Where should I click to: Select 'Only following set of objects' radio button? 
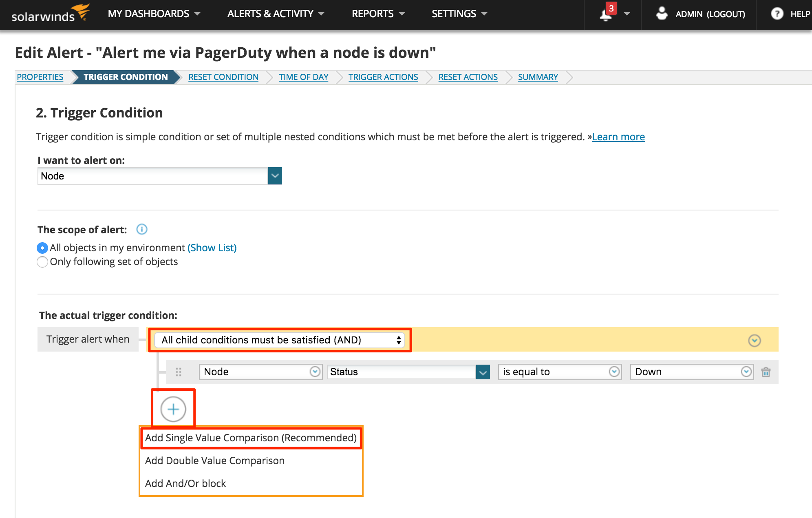pos(43,262)
